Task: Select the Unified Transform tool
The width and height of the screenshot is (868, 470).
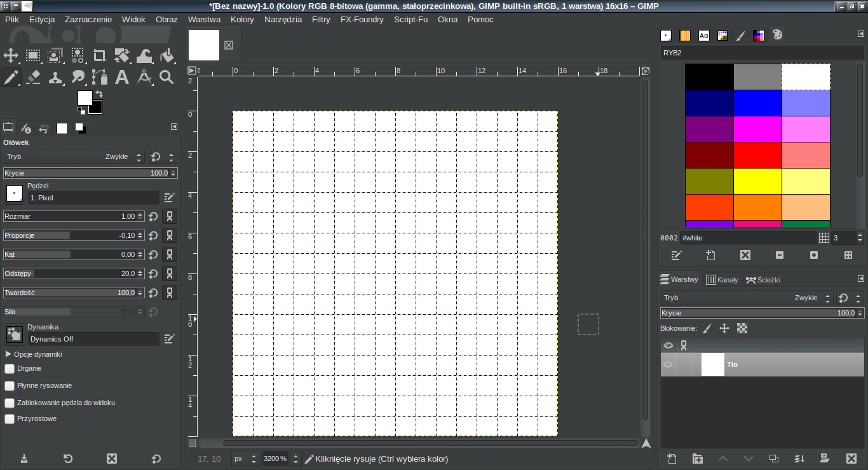Action: coord(122,55)
